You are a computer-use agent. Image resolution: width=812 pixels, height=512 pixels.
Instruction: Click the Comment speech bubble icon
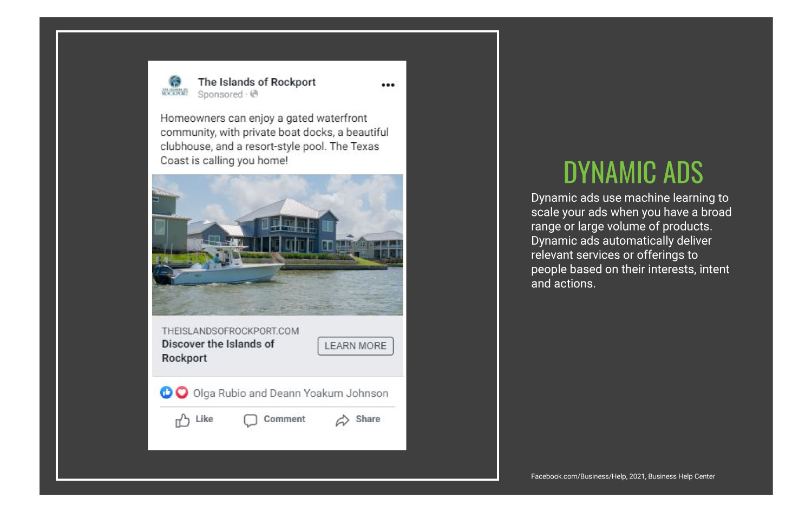250,421
